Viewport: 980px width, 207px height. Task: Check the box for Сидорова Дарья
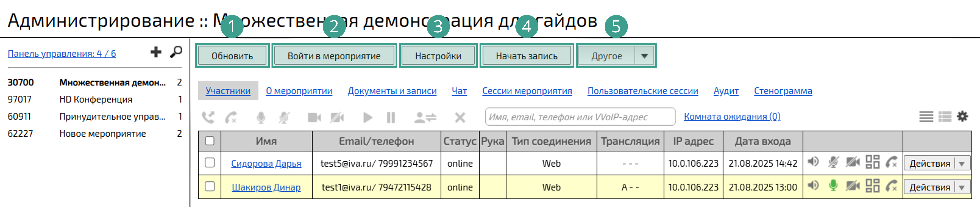tap(210, 163)
